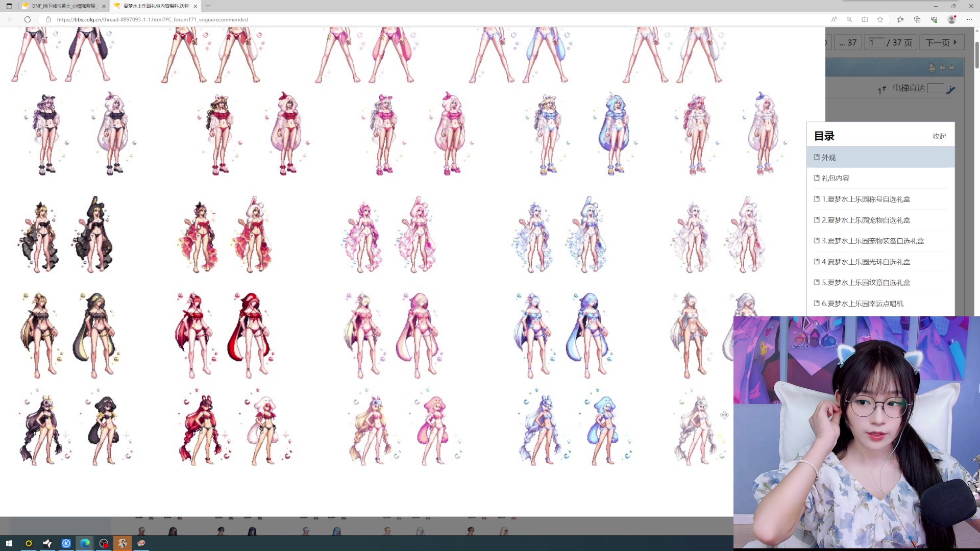Open the last game icon in taskbar

pyautogui.click(x=141, y=543)
